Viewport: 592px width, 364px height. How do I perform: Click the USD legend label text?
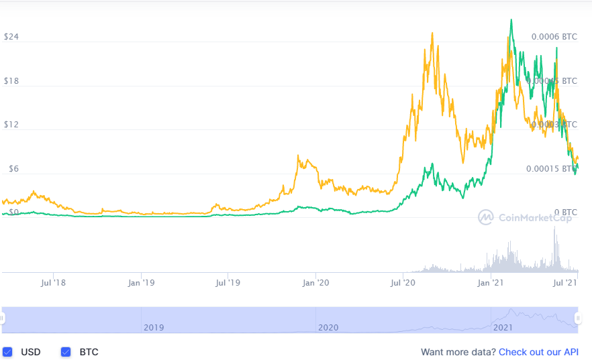click(31, 352)
